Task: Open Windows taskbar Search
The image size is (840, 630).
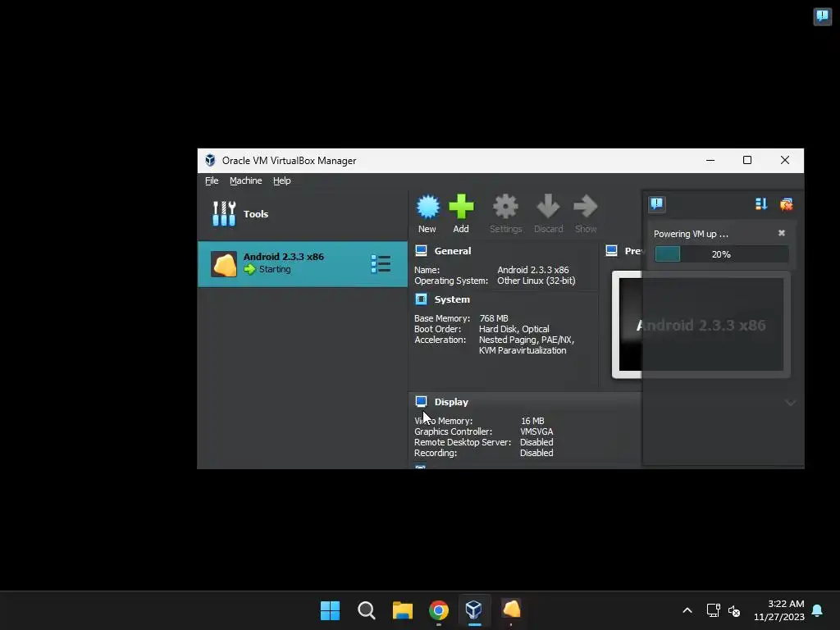Action: click(367, 610)
